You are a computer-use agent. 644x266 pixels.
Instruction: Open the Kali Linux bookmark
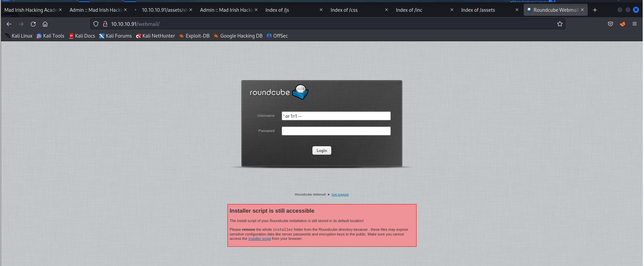point(19,36)
